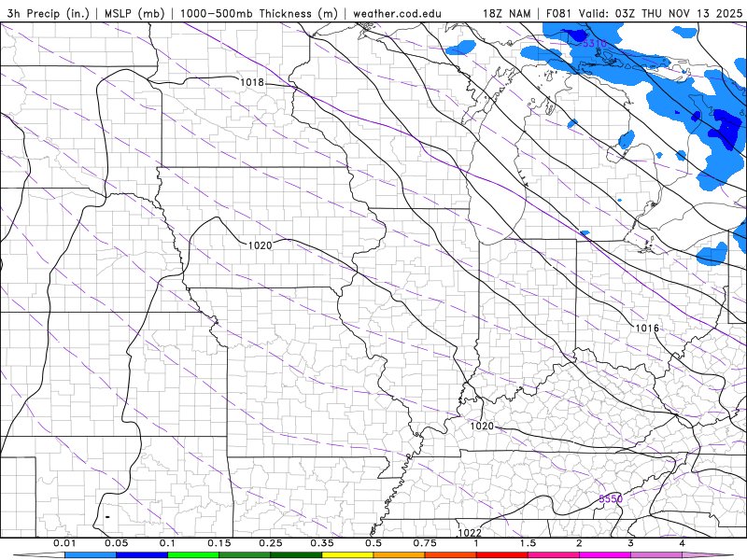
Task: Click the 1020 isobar label near Kentucky
Action: pos(482,426)
